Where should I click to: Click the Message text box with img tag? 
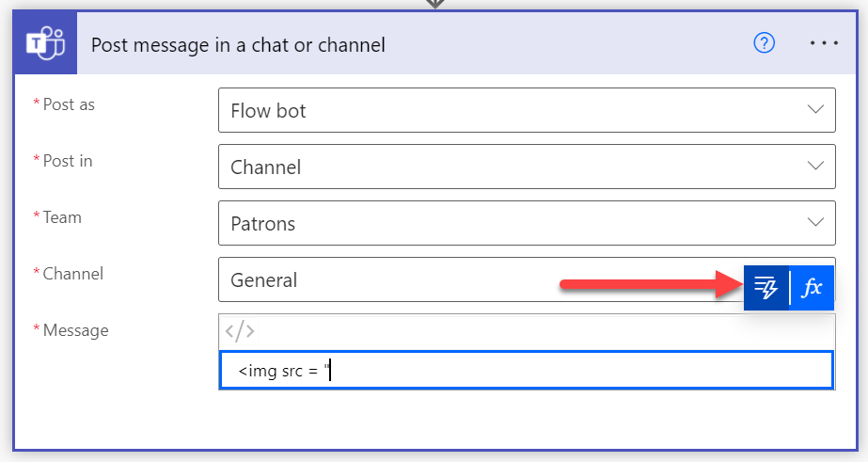tap(527, 371)
